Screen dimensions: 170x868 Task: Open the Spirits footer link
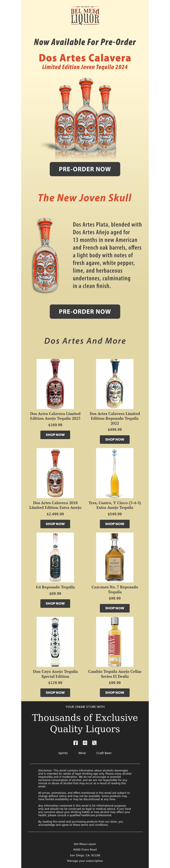[63, 753]
